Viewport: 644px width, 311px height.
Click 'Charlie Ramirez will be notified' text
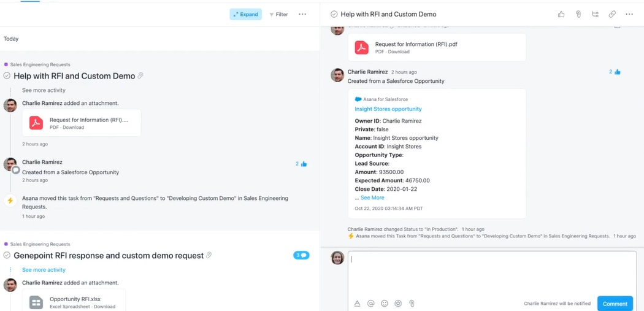[x=558, y=304]
